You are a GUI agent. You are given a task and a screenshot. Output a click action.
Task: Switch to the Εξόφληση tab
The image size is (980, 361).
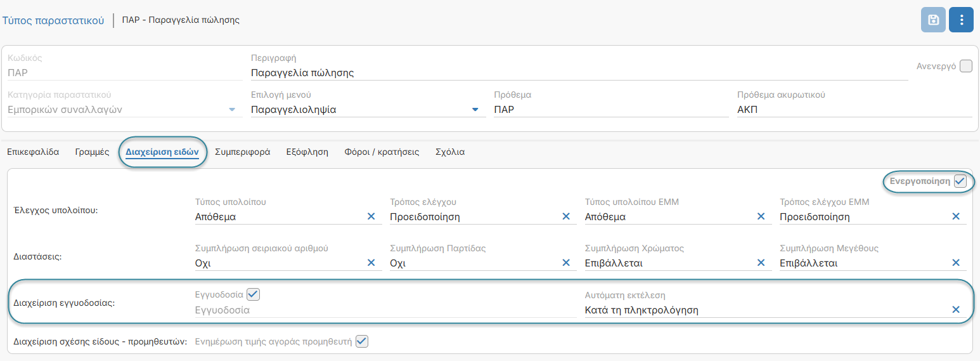(307, 152)
